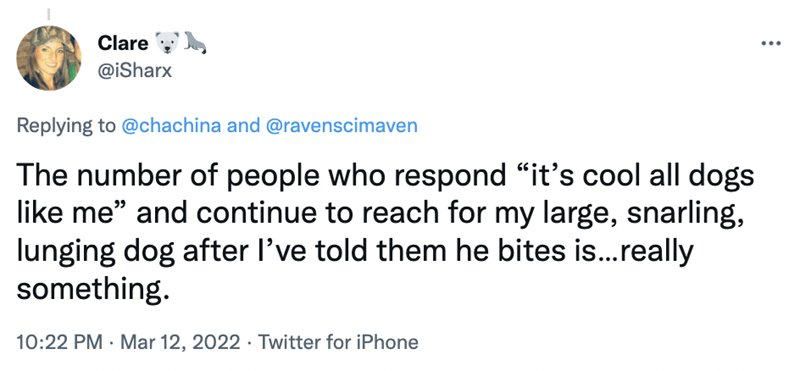Click the word 'snarling,' in the tweet
This screenshot has height=371, width=800.
[686, 214]
